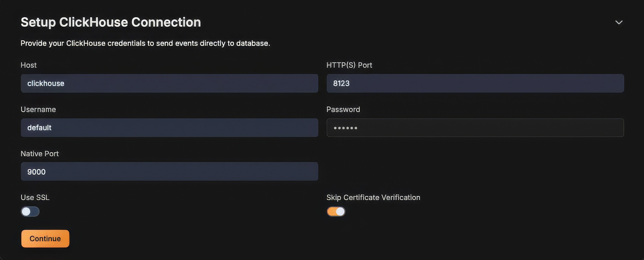Select the Username text box
644x260 pixels.
tap(169, 128)
